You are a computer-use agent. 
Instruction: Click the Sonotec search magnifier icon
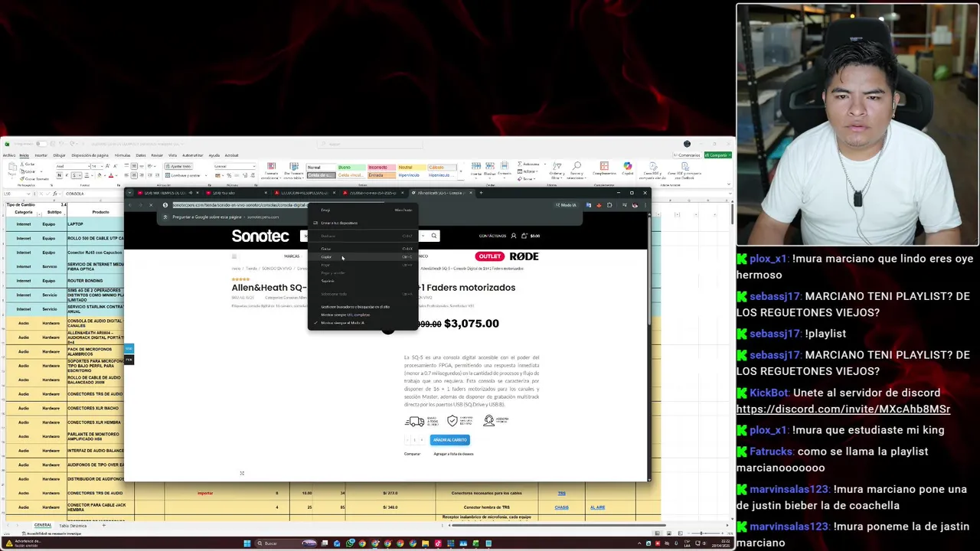tap(433, 236)
